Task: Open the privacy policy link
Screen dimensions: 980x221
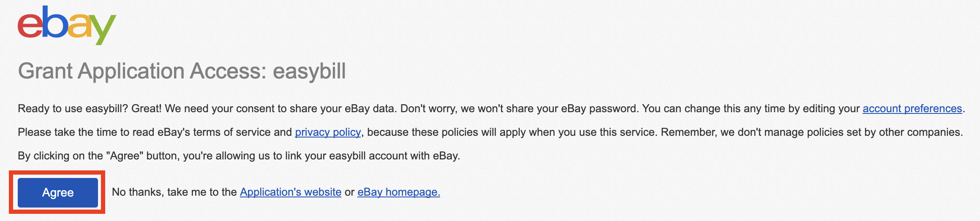Action: coord(328,132)
